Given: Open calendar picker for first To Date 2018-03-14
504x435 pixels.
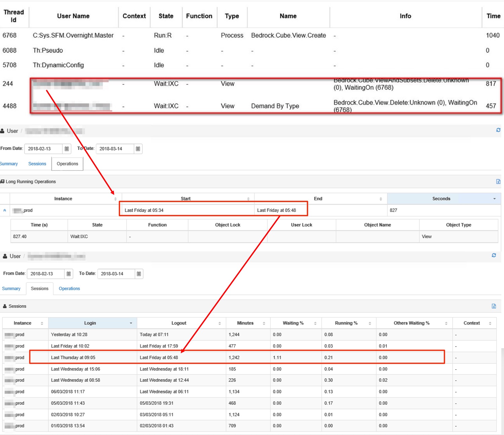Looking at the screenshot, I should [x=138, y=149].
